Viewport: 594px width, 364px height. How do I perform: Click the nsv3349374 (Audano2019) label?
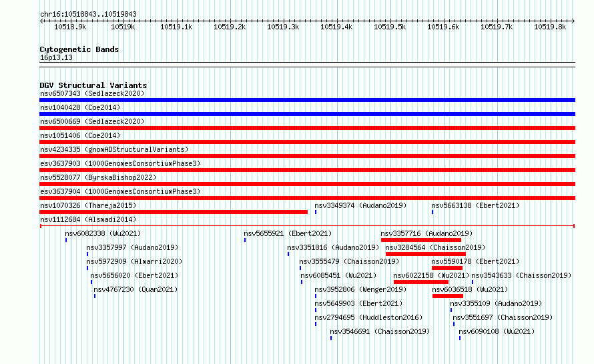[360, 205]
